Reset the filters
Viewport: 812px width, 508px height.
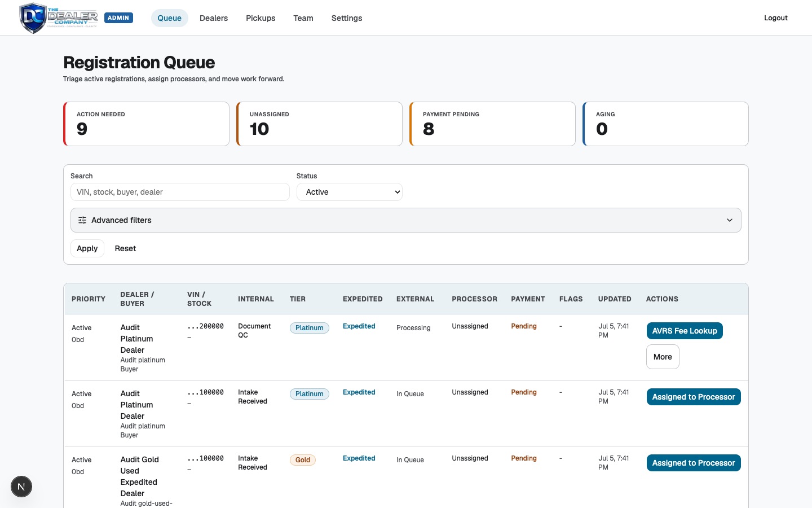click(125, 248)
